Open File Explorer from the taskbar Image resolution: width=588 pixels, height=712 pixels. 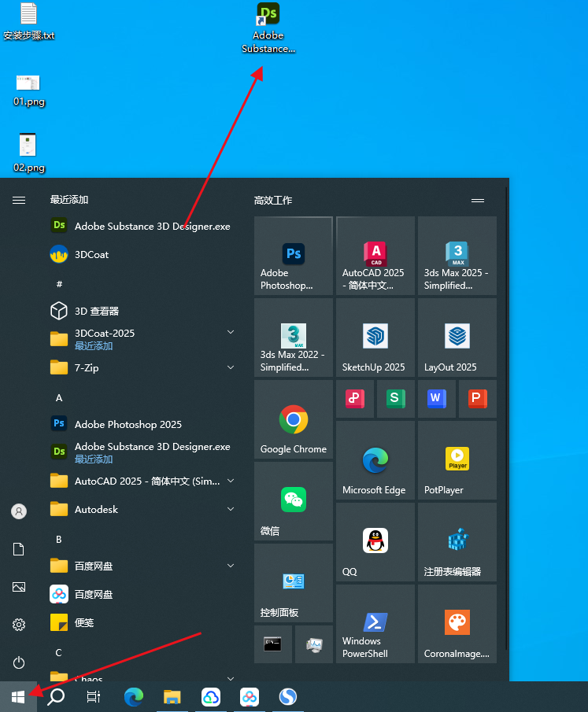pyautogui.click(x=172, y=696)
